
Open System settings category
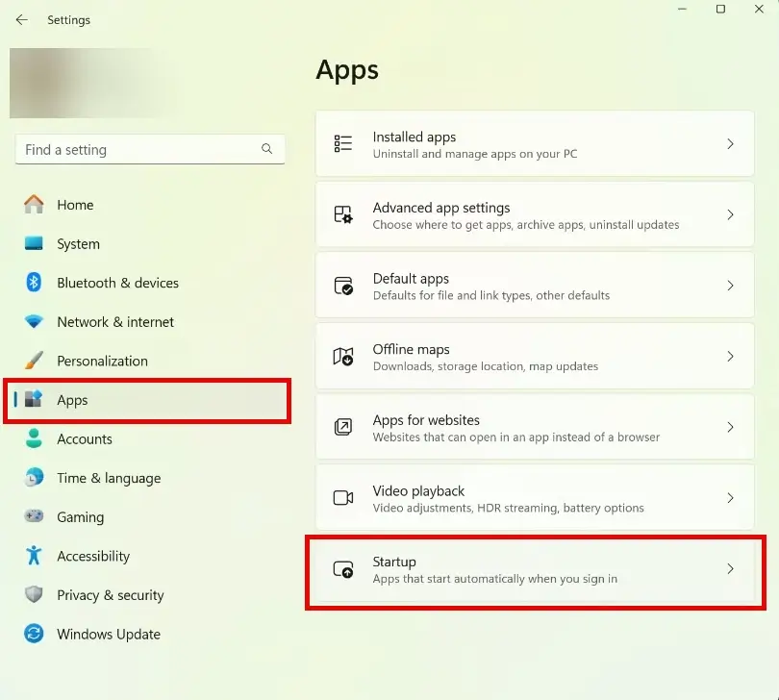78,244
